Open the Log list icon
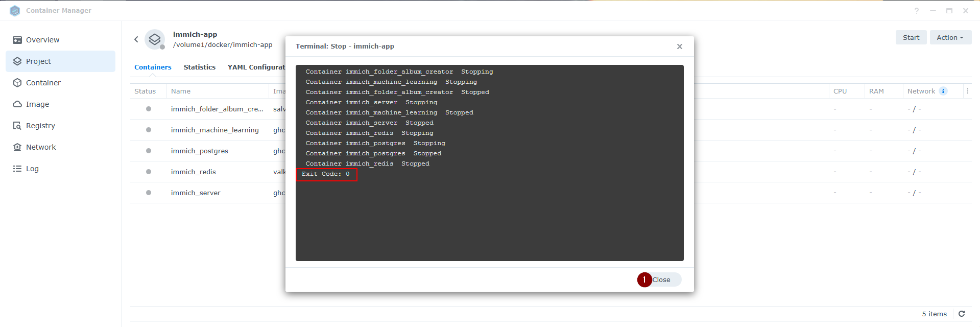Viewport: 980px width, 327px height. [17, 169]
